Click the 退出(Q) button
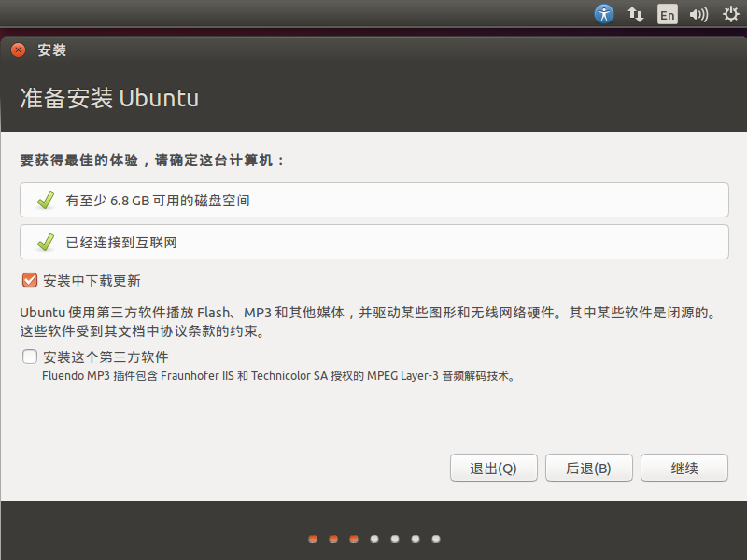 point(494,468)
